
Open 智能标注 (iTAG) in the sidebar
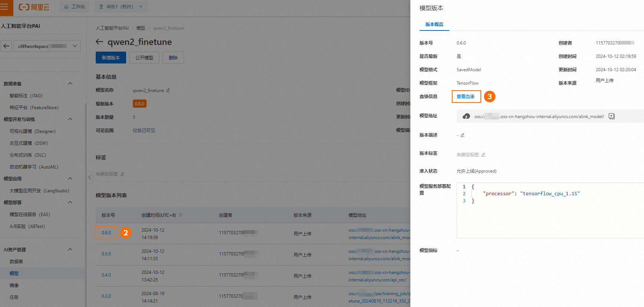click(26, 96)
